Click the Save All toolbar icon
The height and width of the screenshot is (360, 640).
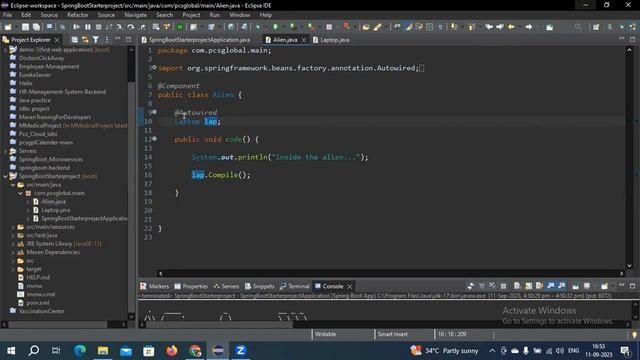(x=36, y=27)
